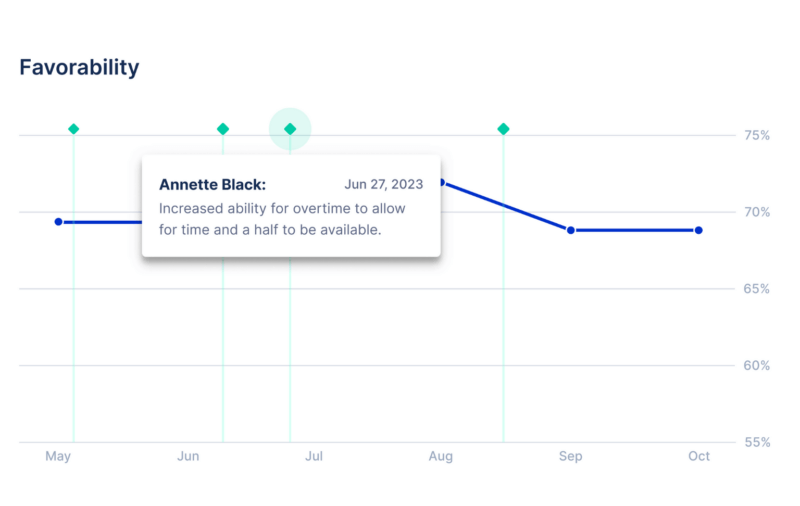Click the blue data point at Sep
The width and height of the screenshot is (800, 506).
571,231
